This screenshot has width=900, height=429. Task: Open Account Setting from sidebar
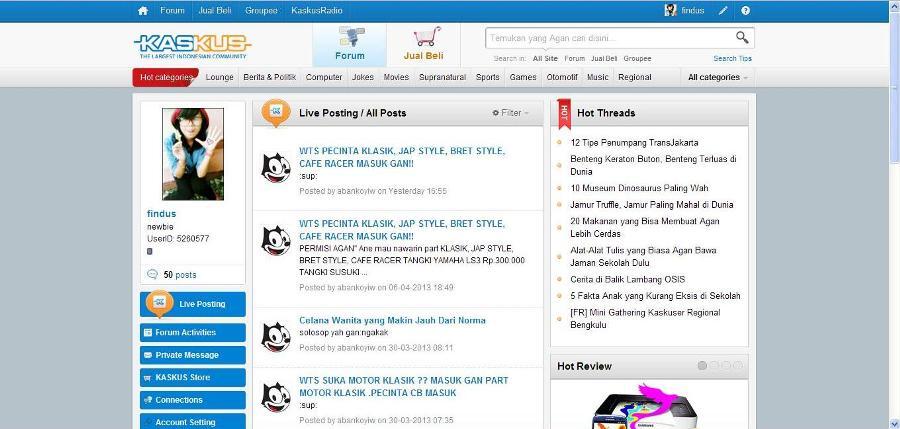[x=193, y=422]
